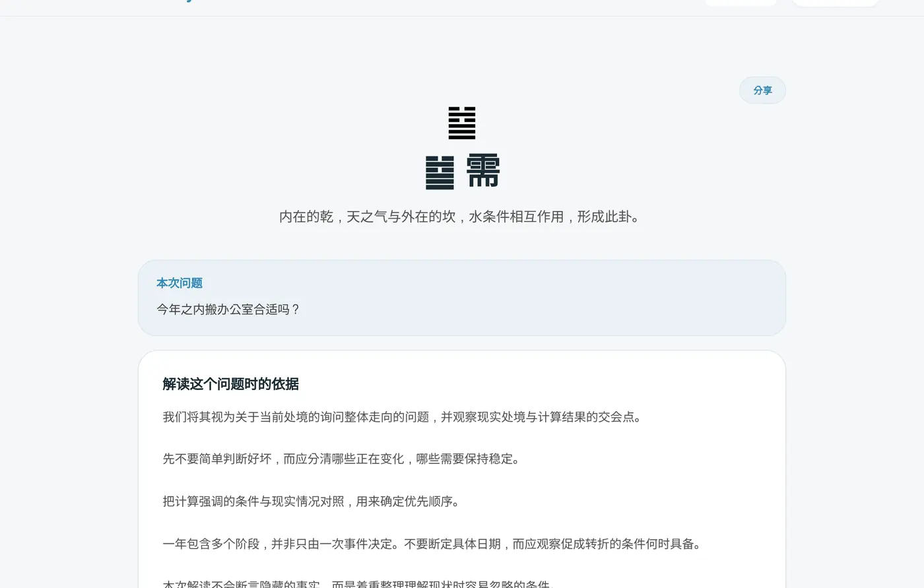Click the paragraph starting 我们将其视为关于当前处境
The height and width of the screenshot is (588, 924).
(x=404, y=417)
